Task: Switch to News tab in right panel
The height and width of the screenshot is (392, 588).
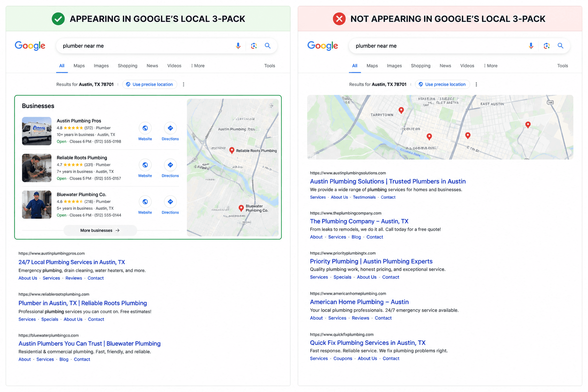Action: [445, 66]
